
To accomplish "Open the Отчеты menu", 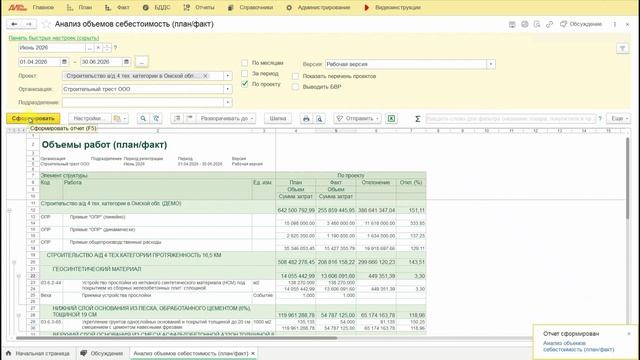I will tap(199, 7).
